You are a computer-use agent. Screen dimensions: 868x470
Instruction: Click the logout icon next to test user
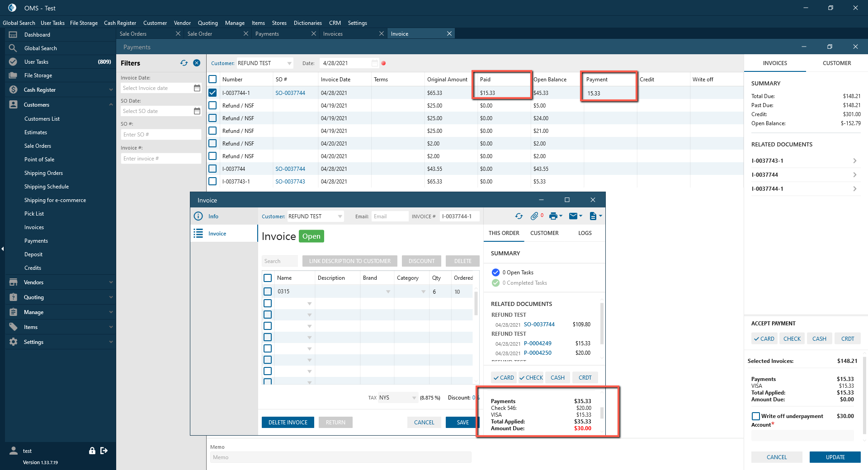point(104,451)
